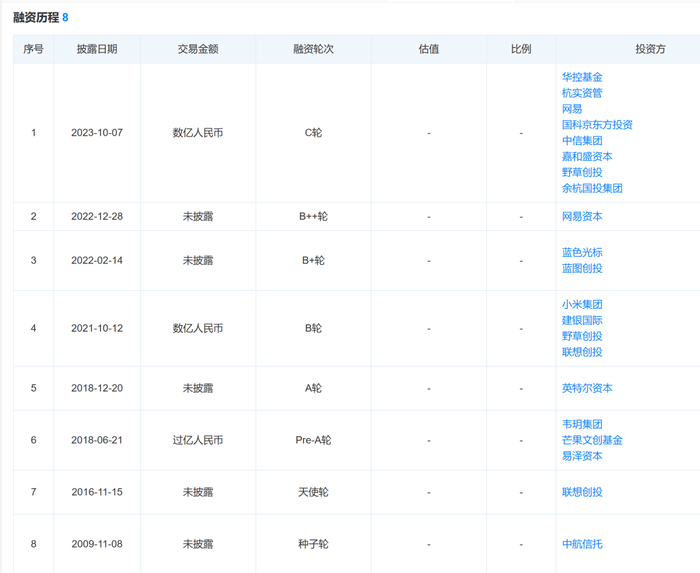
Task: Open the 蓝图创投 investor link
Action: [x=582, y=268]
